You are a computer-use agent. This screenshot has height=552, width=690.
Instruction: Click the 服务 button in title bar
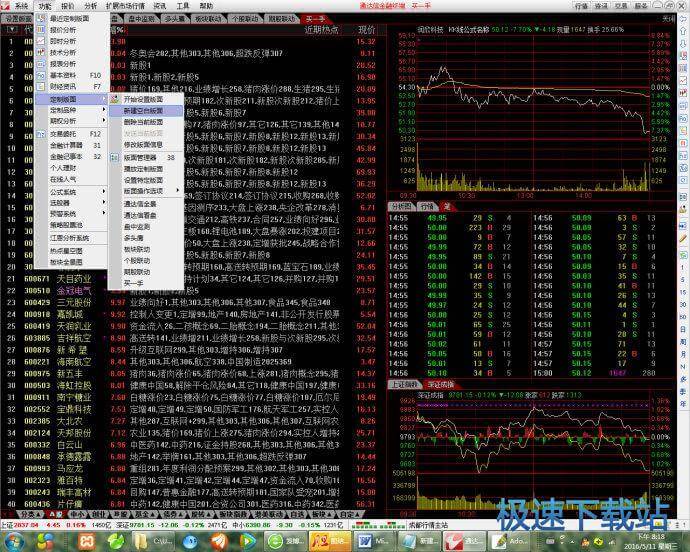click(x=641, y=6)
